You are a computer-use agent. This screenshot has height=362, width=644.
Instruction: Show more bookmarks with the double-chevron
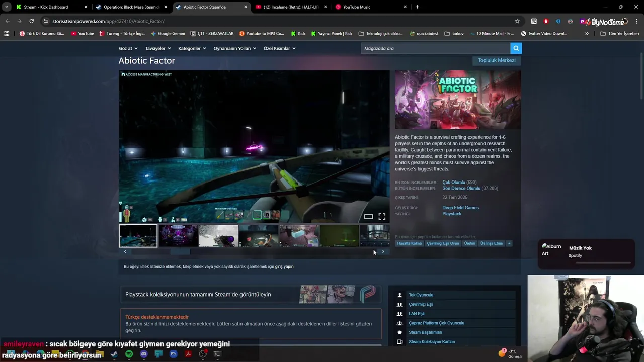(x=587, y=34)
